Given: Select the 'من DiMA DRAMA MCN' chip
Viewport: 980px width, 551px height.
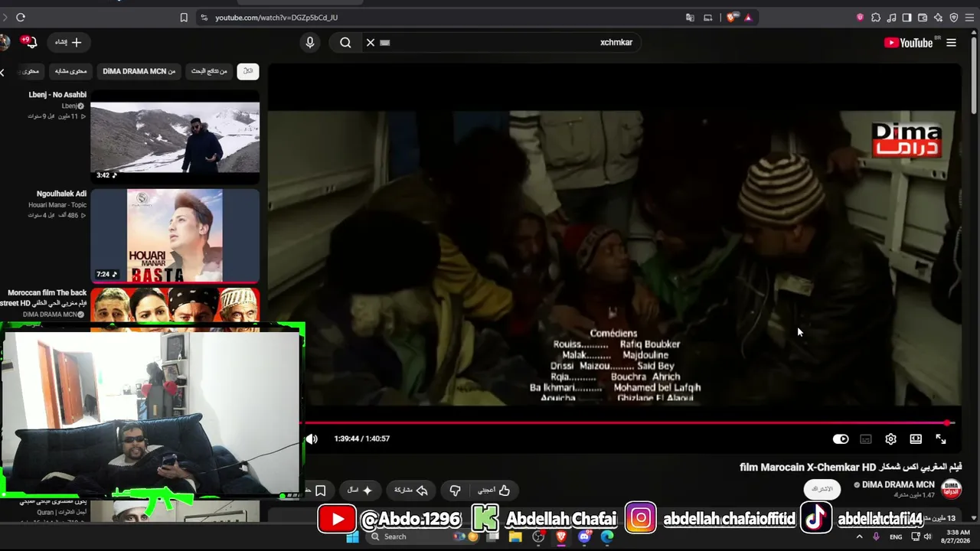Looking at the screenshot, I should (x=139, y=71).
